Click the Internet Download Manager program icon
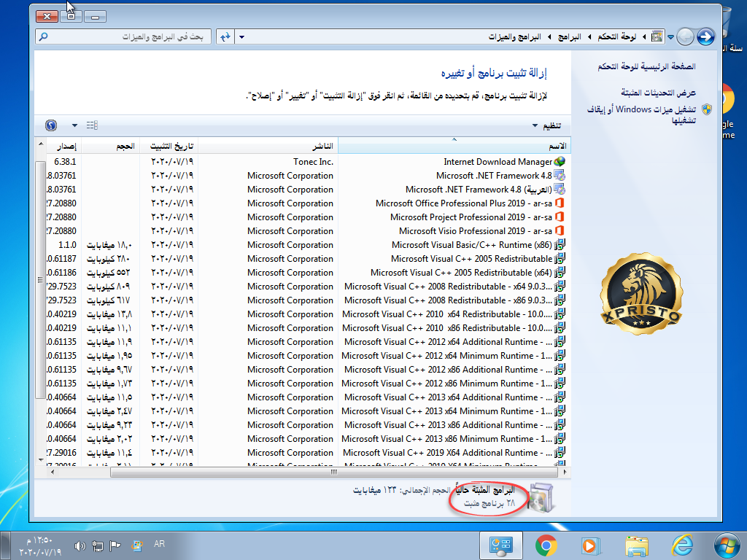The height and width of the screenshot is (560, 747). [x=560, y=162]
